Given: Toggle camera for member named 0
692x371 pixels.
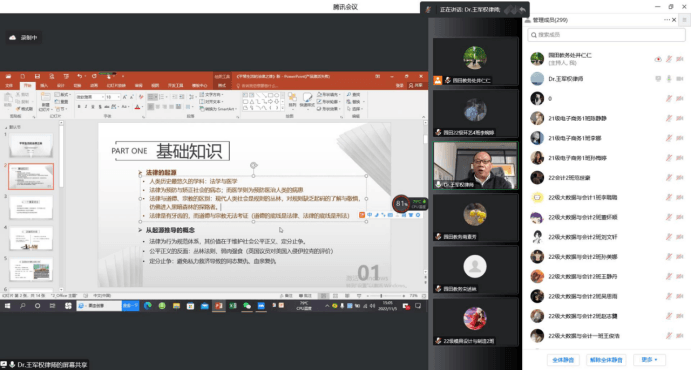Looking at the screenshot, I should pyautogui.click(x=680, y=99).
